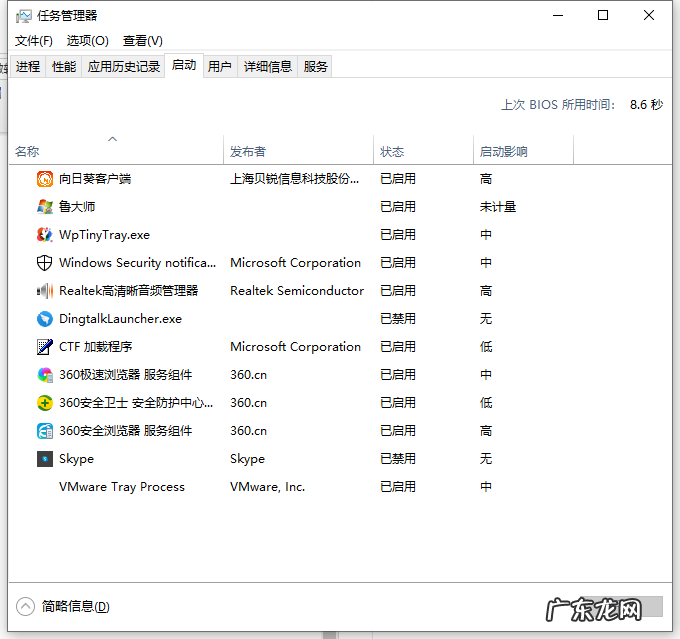Click the Skype publisher cell
Viewport: 680px width, 639px height.
click(x=247, y=459)
